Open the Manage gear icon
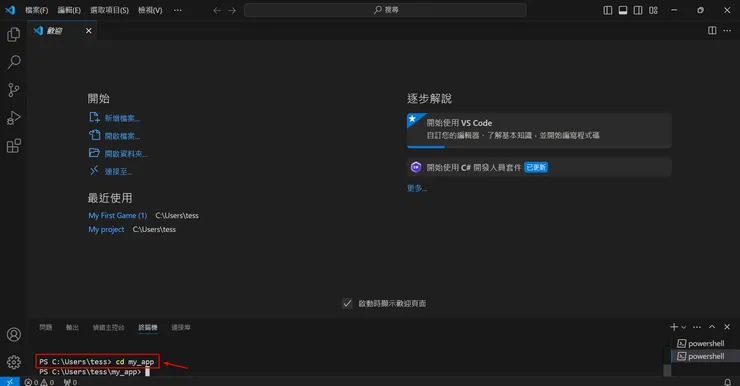 pos(14,362)
